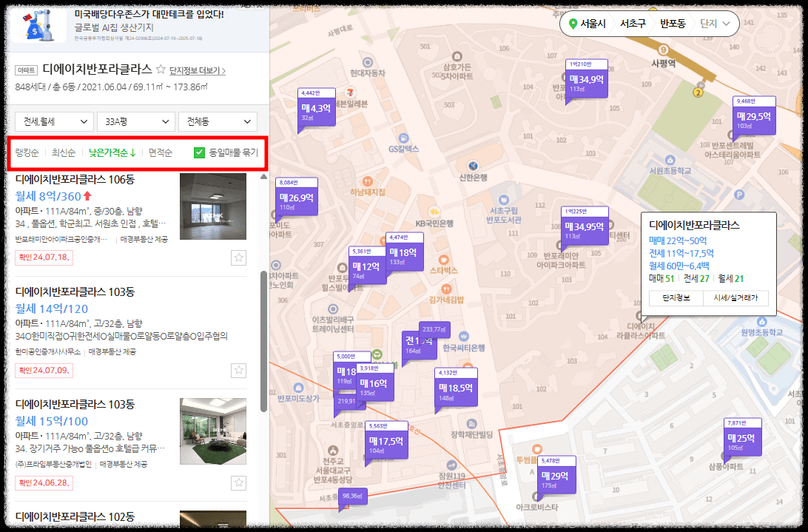Sort listings by 낮은가격순
Viewport: 808px width, 532px height.
click(x=112, y=152)
